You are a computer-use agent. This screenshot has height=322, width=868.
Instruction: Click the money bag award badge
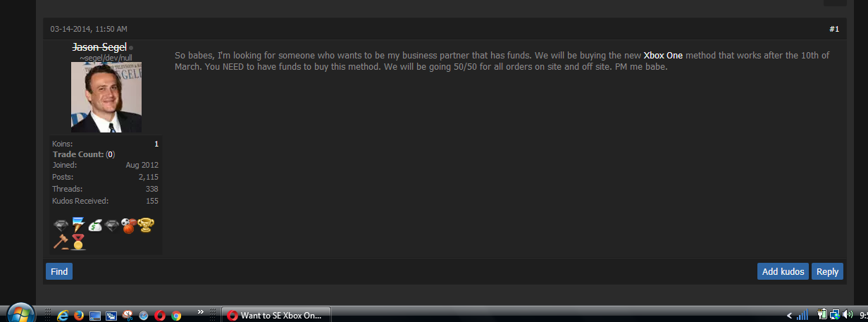tap(95, 225)
